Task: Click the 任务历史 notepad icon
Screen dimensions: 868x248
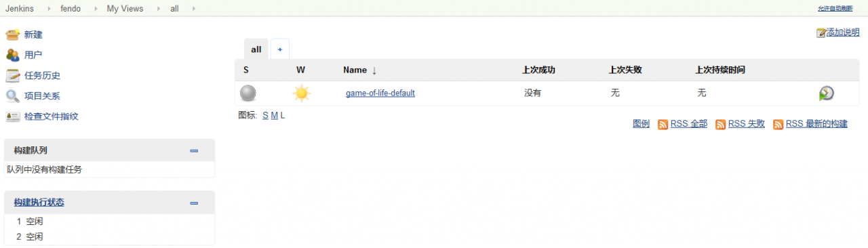Action: 13,75
